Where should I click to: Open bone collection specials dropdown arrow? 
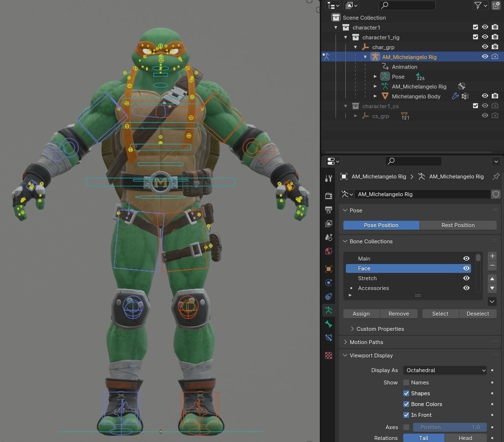tap(492, 301)
